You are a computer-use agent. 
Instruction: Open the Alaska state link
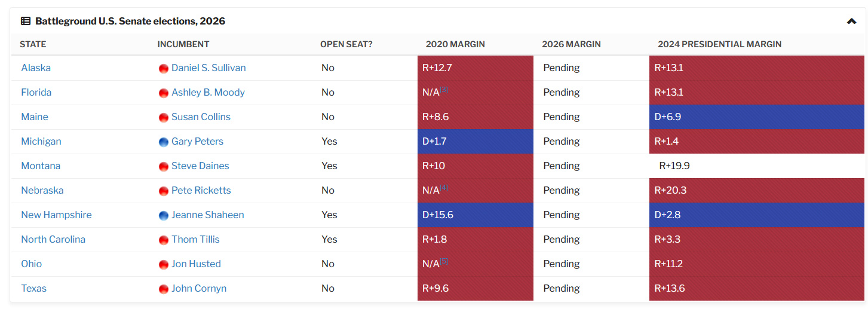click(x=36, y=68)
